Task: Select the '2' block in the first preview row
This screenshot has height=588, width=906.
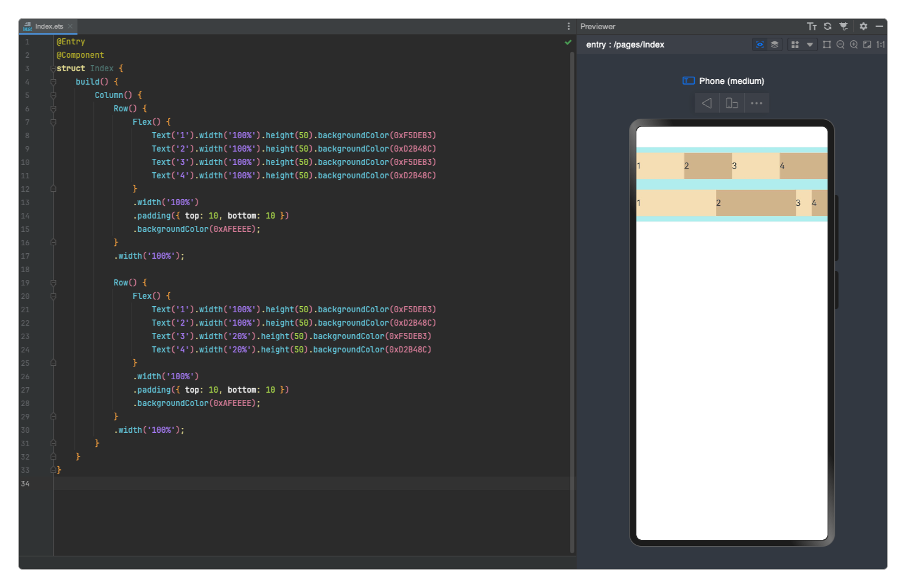Action: [708, 166]
